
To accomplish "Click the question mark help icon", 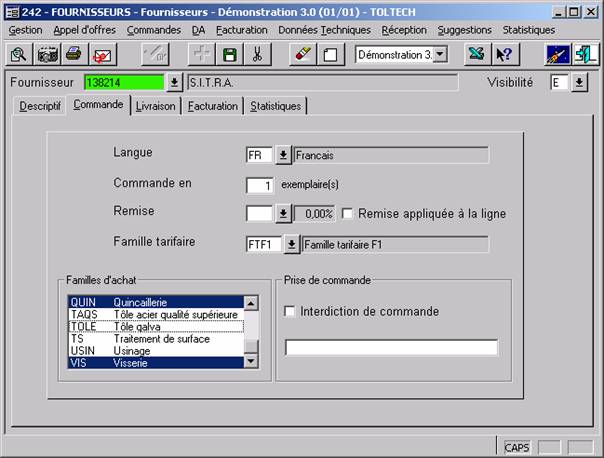I will pos(505,54).
